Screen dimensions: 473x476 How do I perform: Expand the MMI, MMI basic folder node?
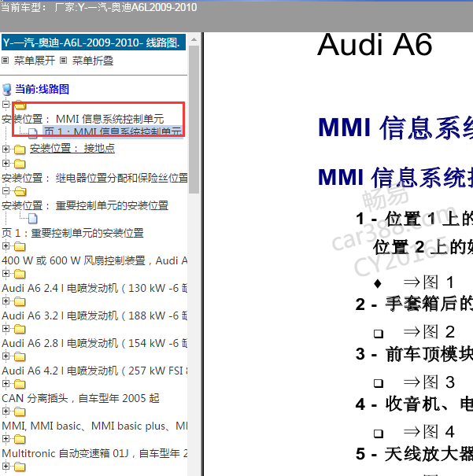point(6,411)
